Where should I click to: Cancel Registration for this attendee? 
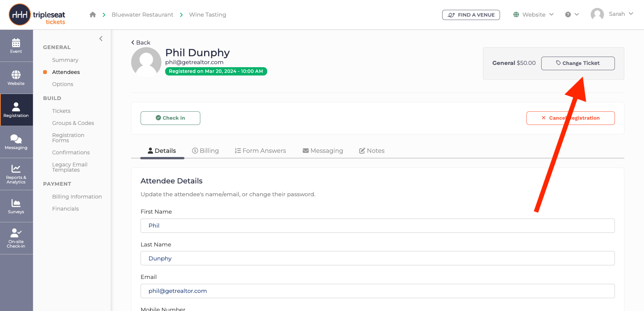coord(571,118)
